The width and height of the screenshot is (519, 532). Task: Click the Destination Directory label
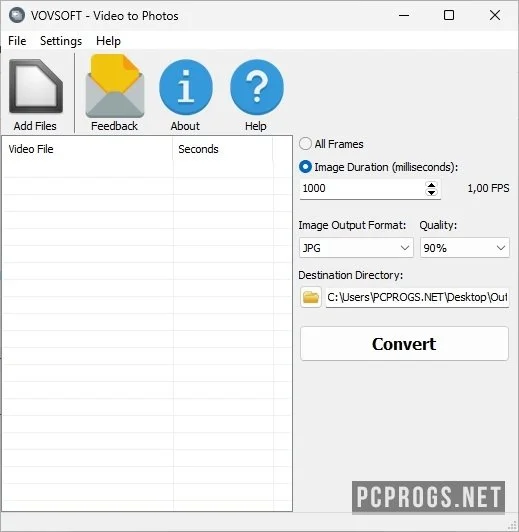[350, 275]
